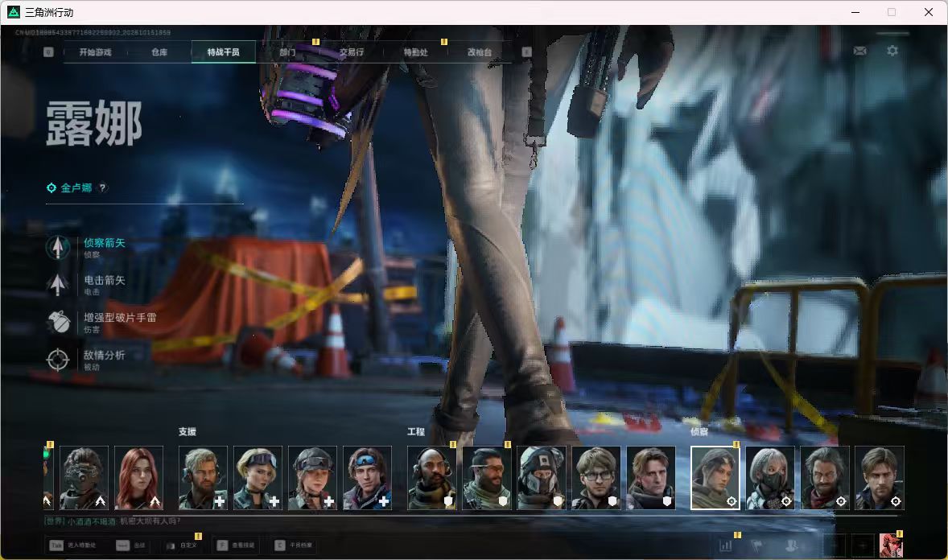Choose the 增强型破片手雷 grenade icon
Viewport: 948px width, 560px height.
click(58, 322)
